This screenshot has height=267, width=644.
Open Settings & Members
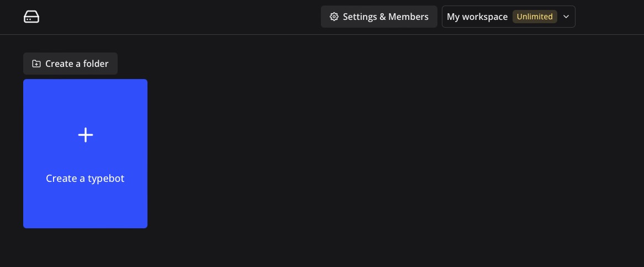tap(379, 17)
